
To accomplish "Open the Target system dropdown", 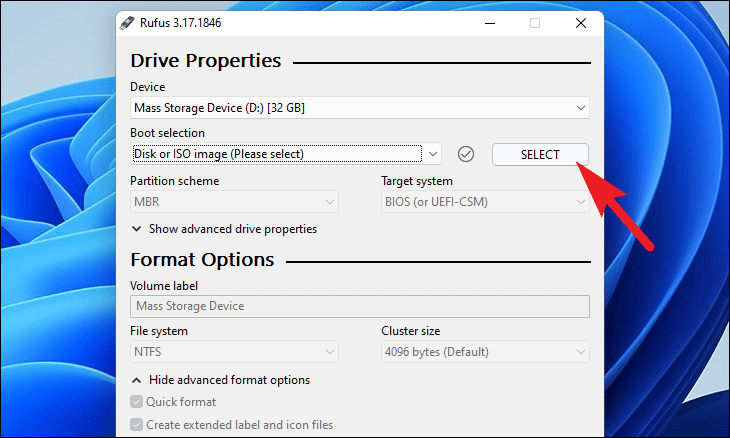I will click(485, 202).
